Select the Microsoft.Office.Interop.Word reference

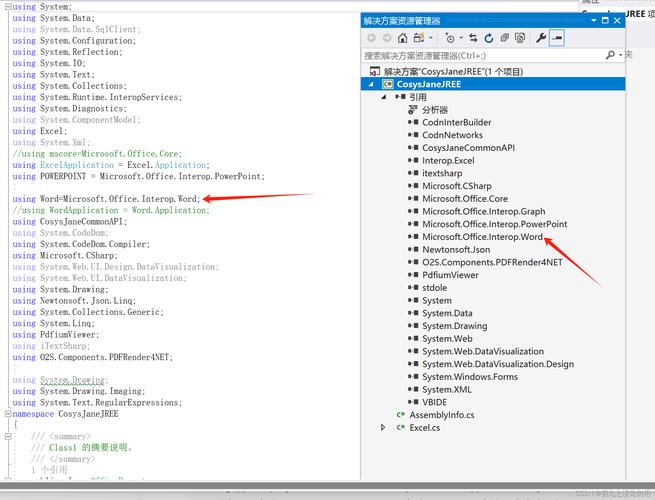click(482, 237)
